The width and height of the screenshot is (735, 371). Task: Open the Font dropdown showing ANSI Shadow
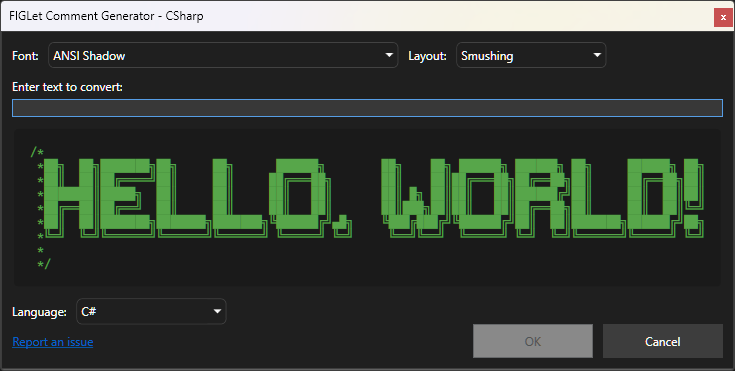223,55
